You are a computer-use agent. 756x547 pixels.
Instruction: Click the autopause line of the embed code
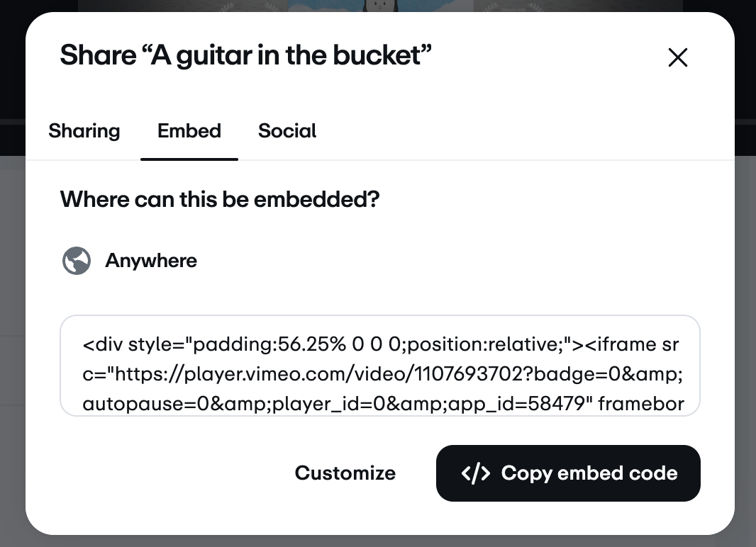point(383,403)
